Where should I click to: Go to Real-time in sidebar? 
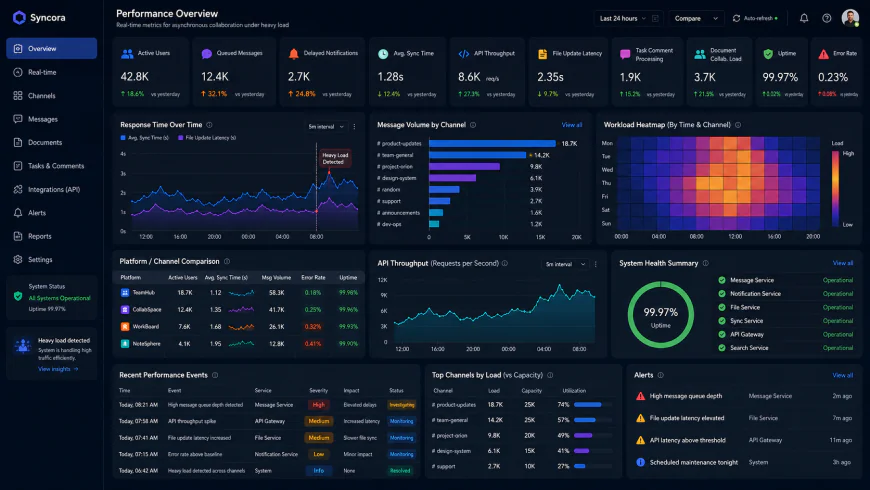[52, 72]
